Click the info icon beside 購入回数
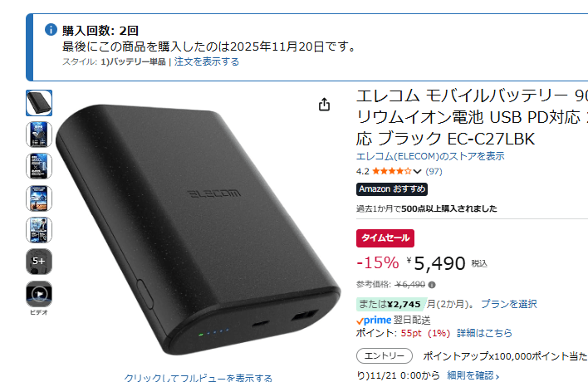The width and height of the screenshot is (588, 382). [x=51, y=30]
